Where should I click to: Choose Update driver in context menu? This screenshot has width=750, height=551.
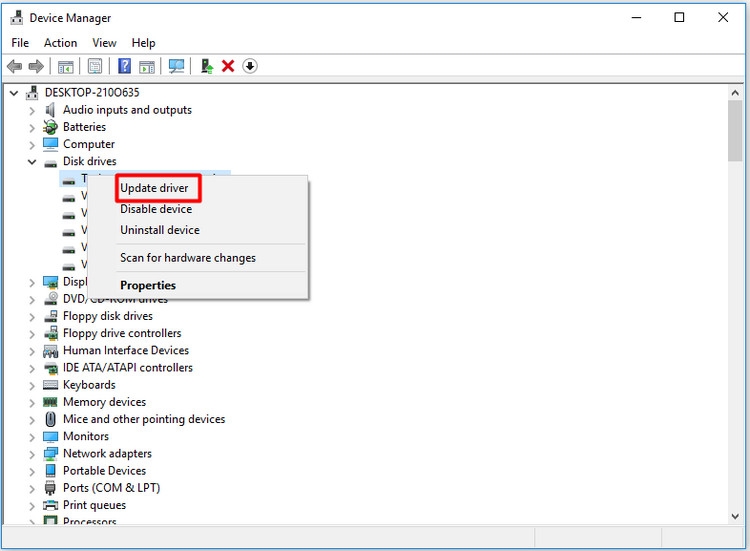(154, 188)
